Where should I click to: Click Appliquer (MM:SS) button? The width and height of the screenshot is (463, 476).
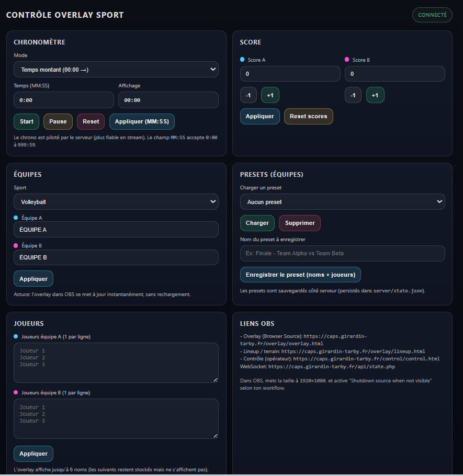(x=142, y=121)
